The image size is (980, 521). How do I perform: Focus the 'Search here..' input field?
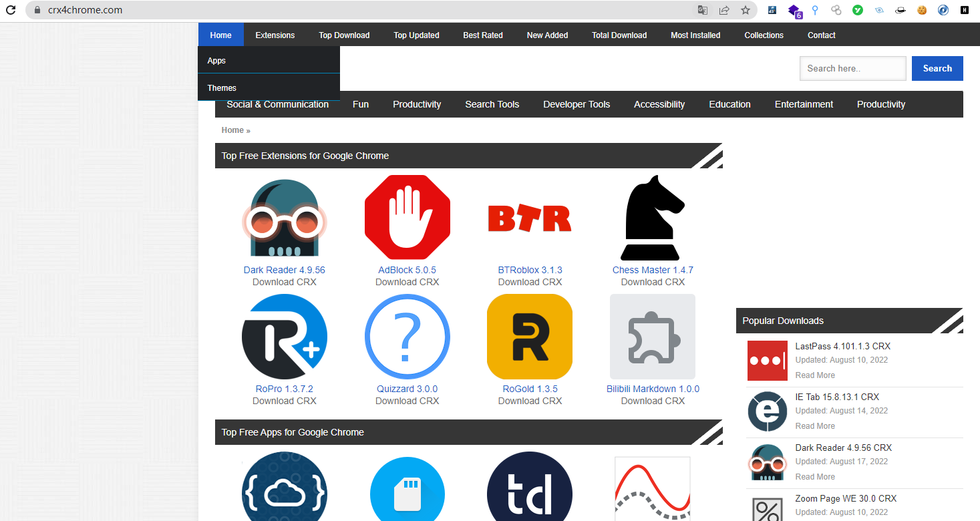(853, 68)
